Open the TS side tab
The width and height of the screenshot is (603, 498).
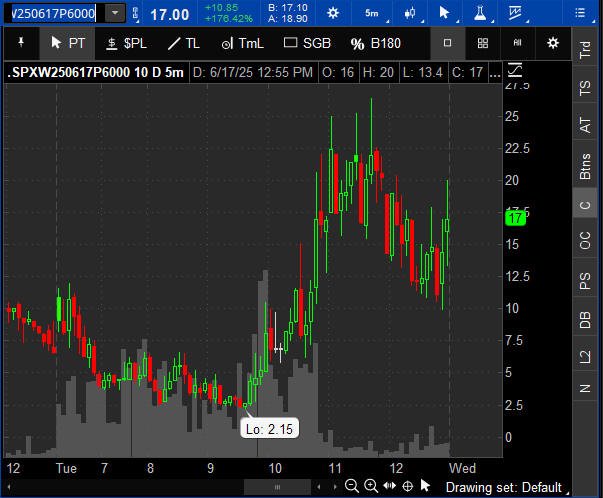click(585, 88)
